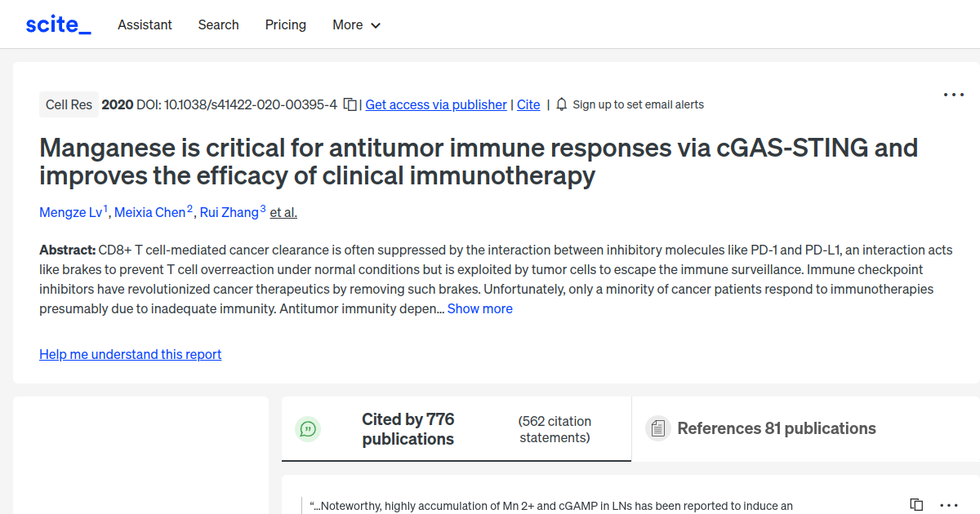Open the overflow menu at top right
The height and width of the screenshot is (514, 980).
[953, 95]
